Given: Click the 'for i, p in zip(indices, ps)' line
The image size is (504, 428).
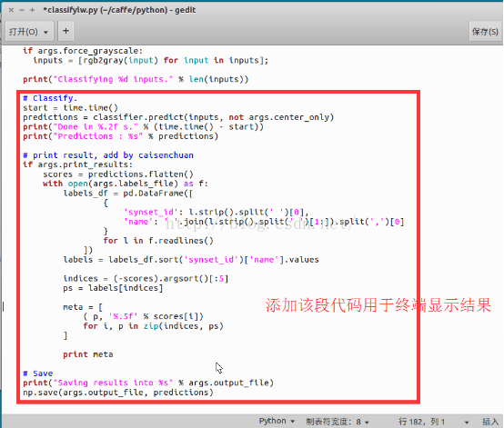Looking at the screenshot, I should click(x=153, y=326).
